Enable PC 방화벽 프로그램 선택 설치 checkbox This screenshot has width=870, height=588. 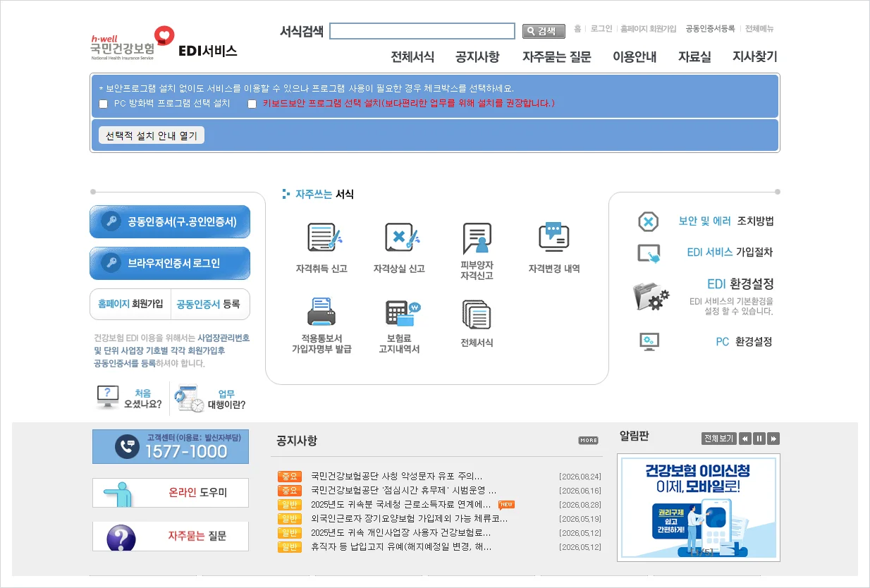(x=104, y=104)
